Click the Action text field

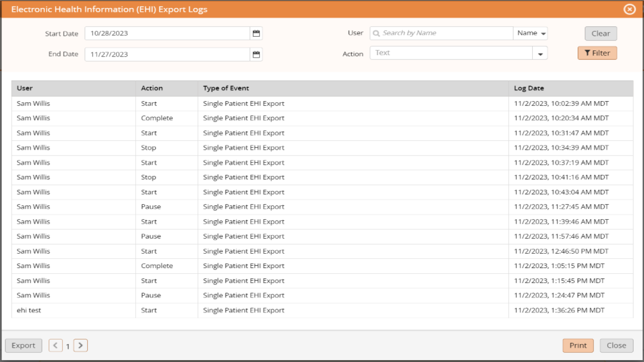(448, 53)
